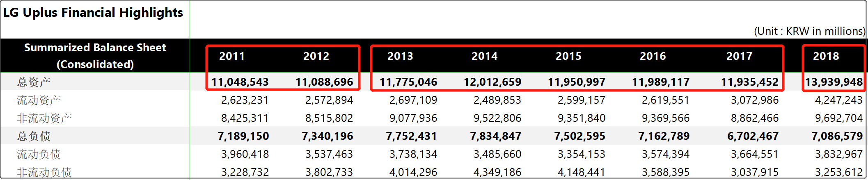Screen dimensions: 868x180
Task: Click the unit note KRW in millions
Action: click(810, 31)
